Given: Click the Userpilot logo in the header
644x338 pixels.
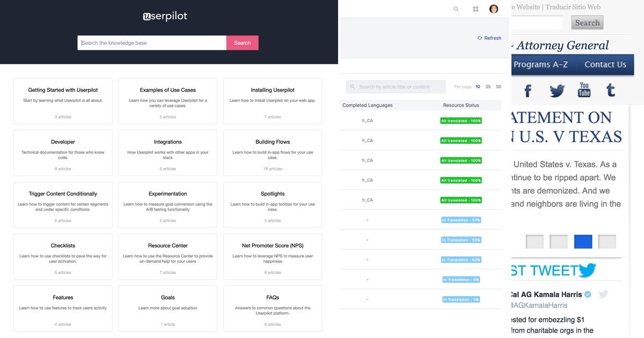Looking at the screenshot, I should pos(165,16).
